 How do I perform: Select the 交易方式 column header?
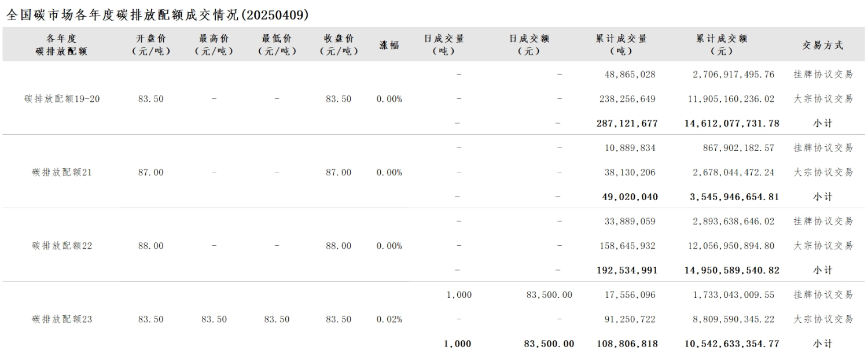822,45
